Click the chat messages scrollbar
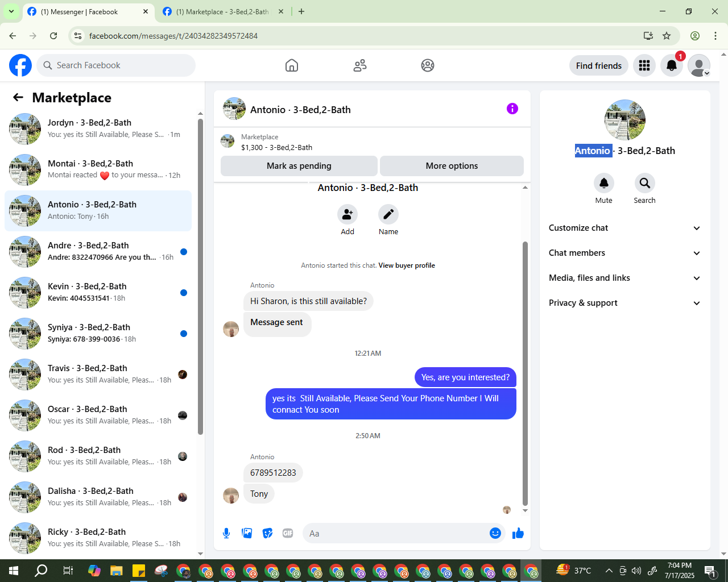The image size is (728, 582). click(x=525, y=373)
